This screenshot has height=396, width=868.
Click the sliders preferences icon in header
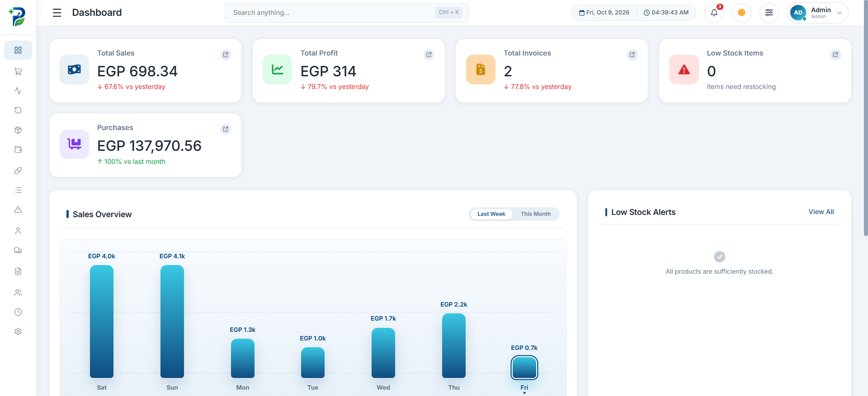(x=769, y=13)
